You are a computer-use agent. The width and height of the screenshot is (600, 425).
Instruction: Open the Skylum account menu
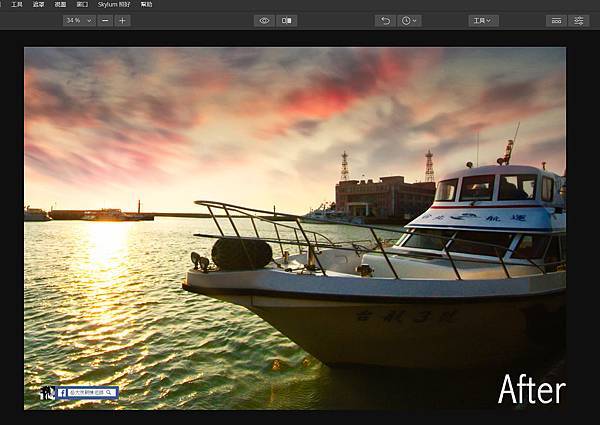coord(114,5)
